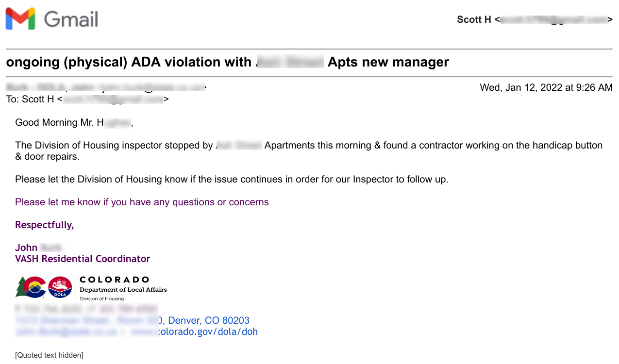The image size is (619, 364).
Task: Click the email subject line about ADA violation
Action: click(227, 62)
